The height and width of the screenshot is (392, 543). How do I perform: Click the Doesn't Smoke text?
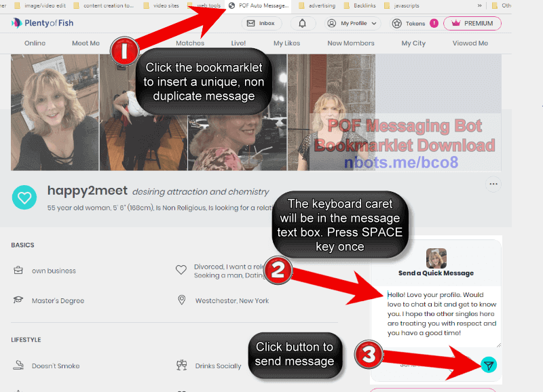click(x=56, y=366)
